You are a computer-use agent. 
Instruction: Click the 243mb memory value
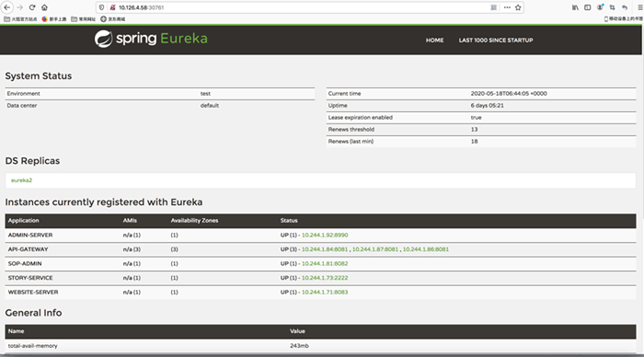point(299,346)
